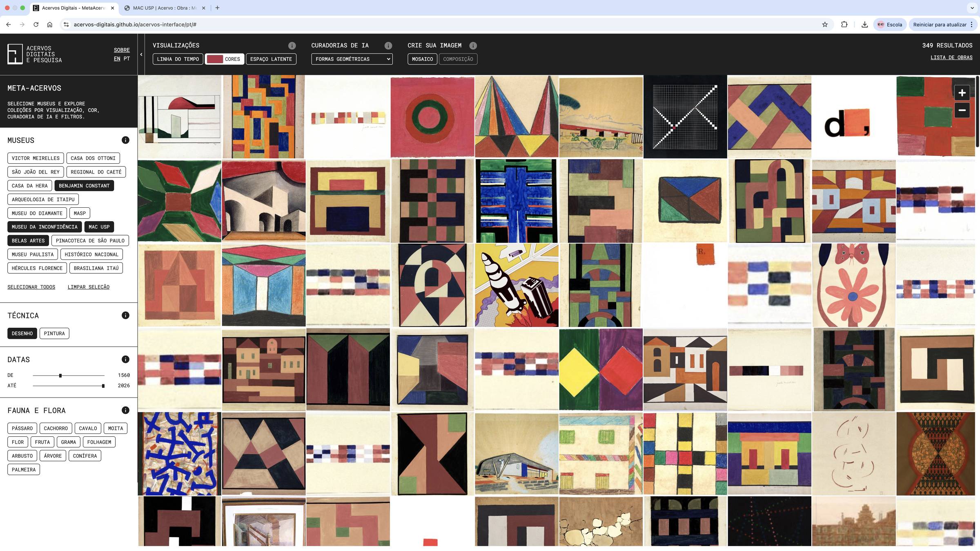980x551 pixels.
Task: Zoom in with the plus button
Action: click(962, 93)
